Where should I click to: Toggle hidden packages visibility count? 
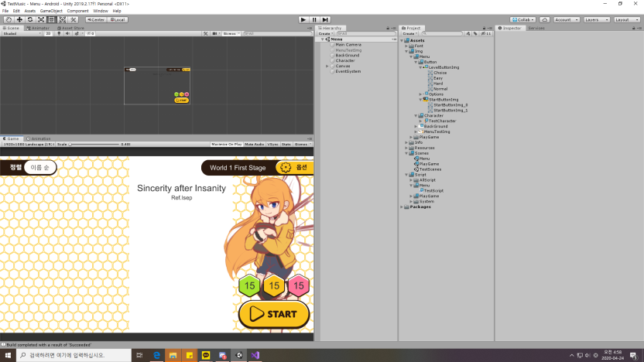click(486, 34)
